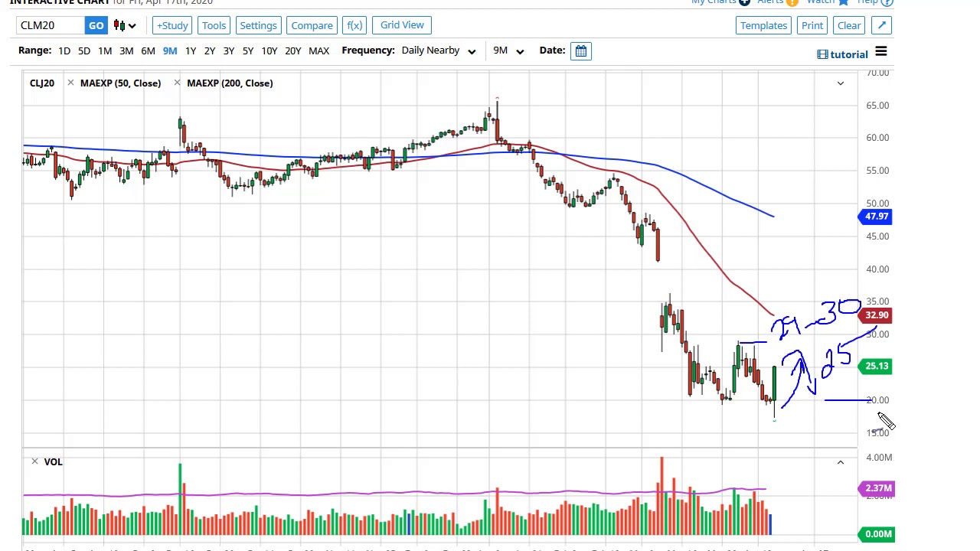980x551 pixels.
Task: Click the GO button
Action: click(96, 25)
